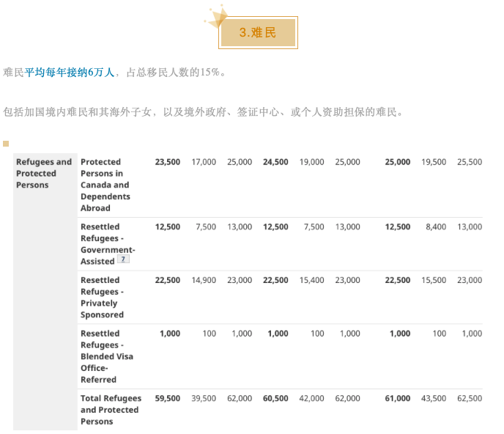Select the row label Resettled Refugees - Government-Assisted
This screenshot has height=434, width=504.
click(x=108, y=244)
